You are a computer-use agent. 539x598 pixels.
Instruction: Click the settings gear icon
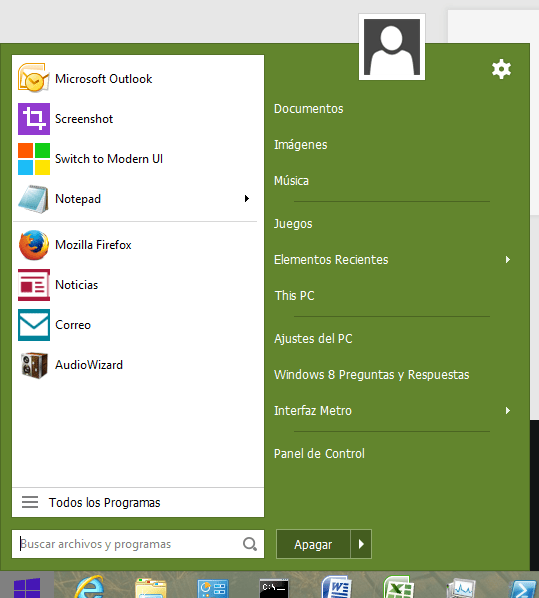(x=501, y=69)
